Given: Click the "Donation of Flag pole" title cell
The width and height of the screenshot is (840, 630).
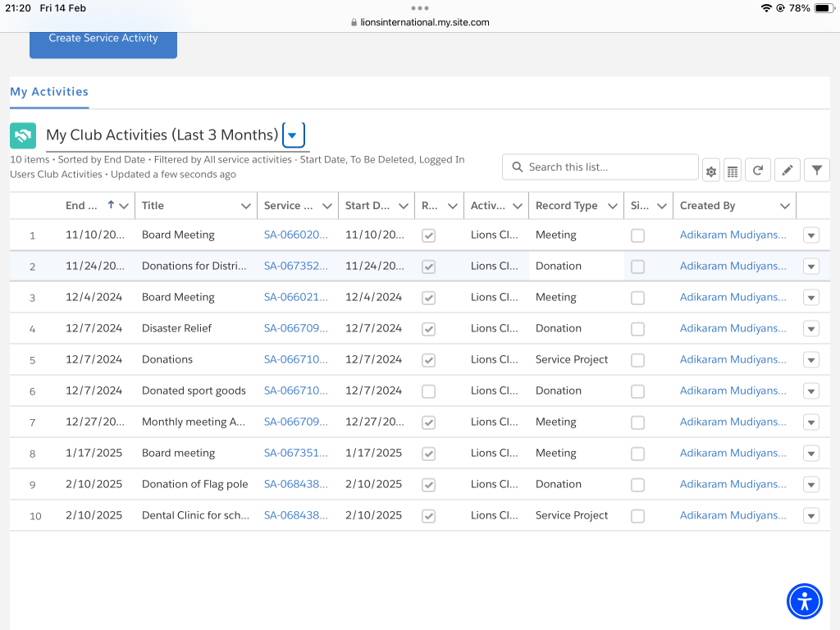Looking at the screenshot, I should pyautogui.click(x=195, y=484).
